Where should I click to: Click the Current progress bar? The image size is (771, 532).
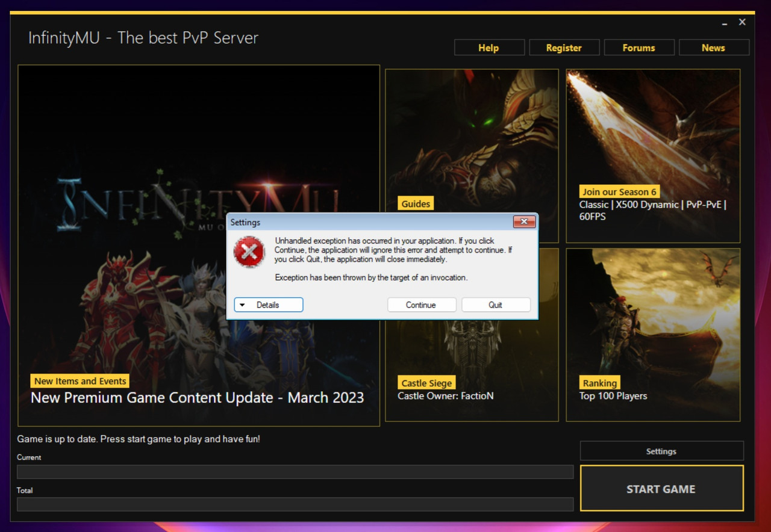[x=295, y=472]
